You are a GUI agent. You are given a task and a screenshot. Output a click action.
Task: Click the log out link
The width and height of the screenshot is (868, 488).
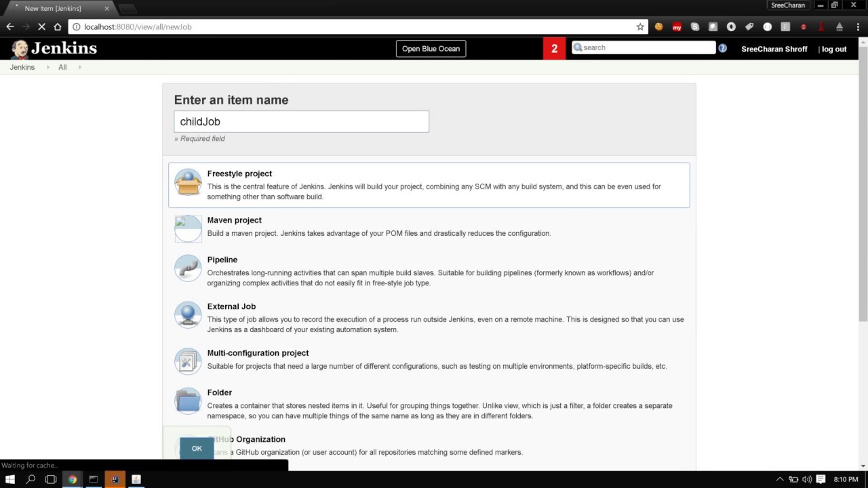pos(834,49)
